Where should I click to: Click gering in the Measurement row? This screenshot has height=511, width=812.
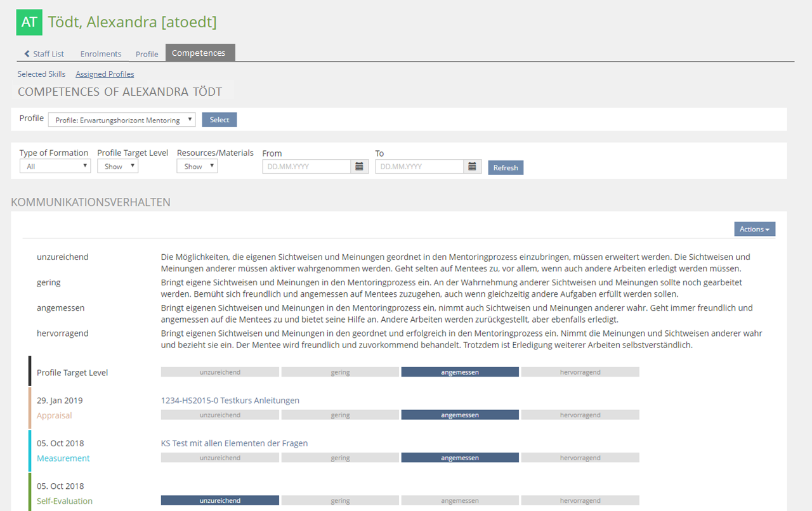[340, 458]
